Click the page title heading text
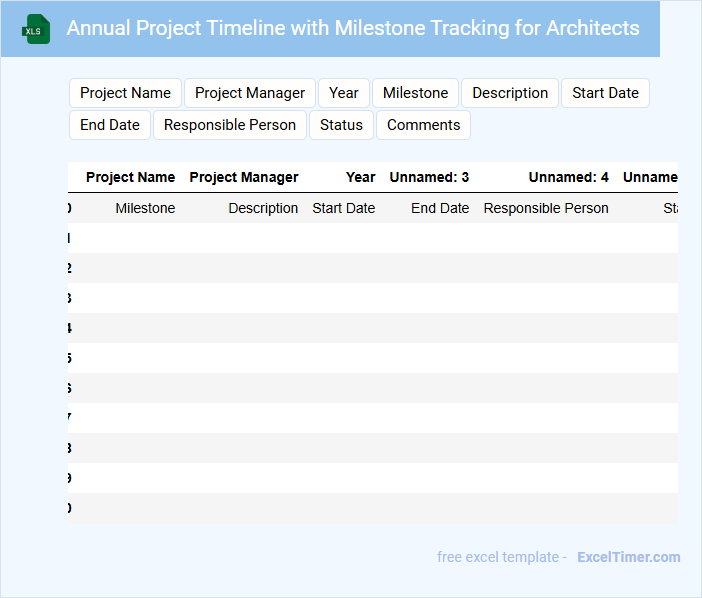Viewport: 702px width, 598px height. (353, 28)
